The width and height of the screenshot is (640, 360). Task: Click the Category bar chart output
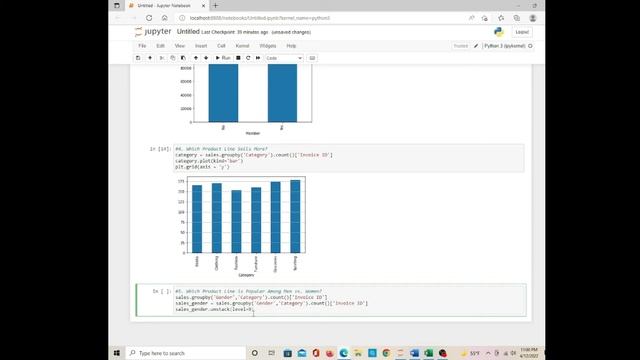(242, 227)
